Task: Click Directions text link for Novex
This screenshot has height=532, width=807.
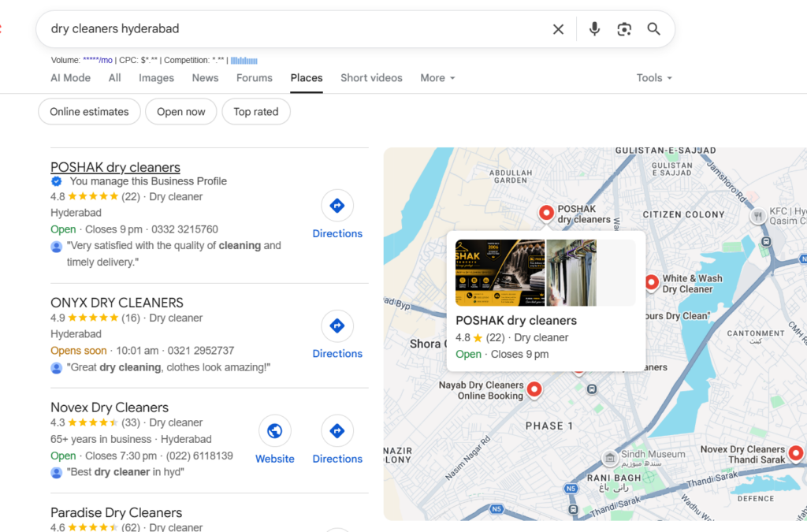Action: point(337,459)
